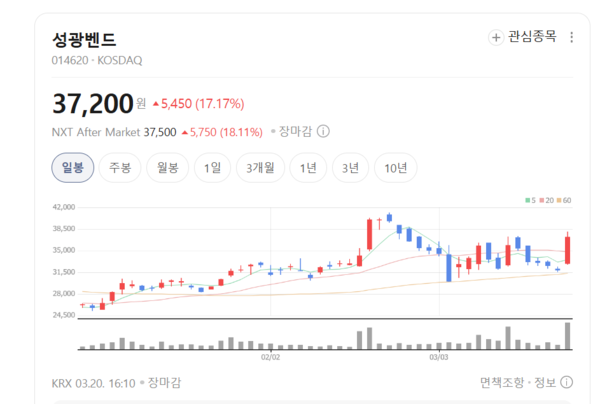Click the pink 20-day moving average legend
Screen dimensions: 600x404
coord(546,201)
